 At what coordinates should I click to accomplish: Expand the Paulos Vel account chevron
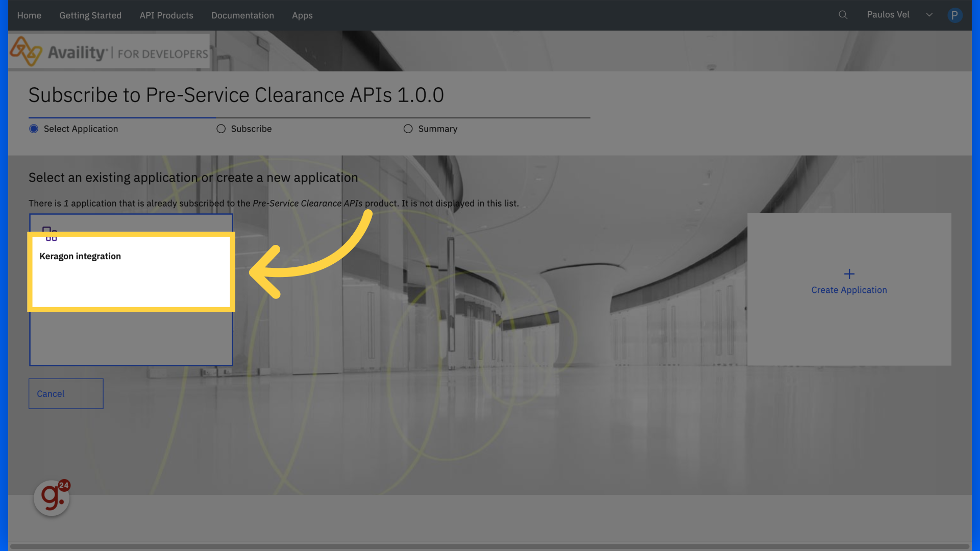929,15
